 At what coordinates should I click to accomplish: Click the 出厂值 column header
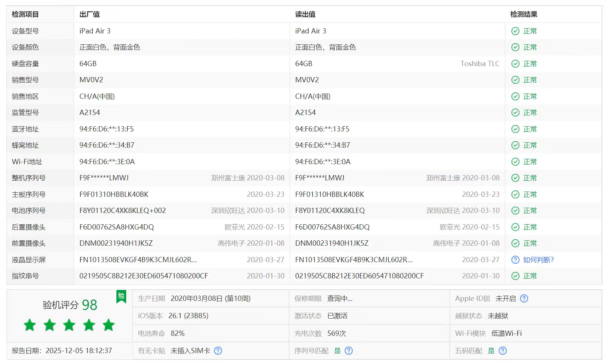click(x=89, y=15)
